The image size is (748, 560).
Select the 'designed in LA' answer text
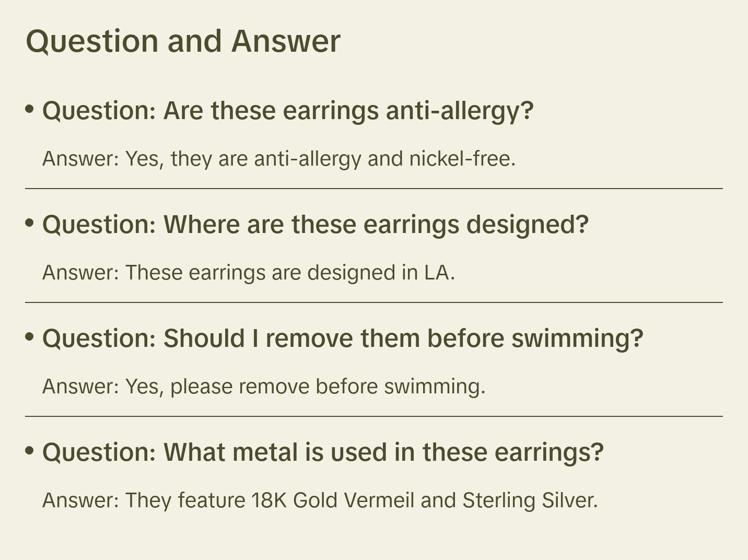tap(248, 273)
